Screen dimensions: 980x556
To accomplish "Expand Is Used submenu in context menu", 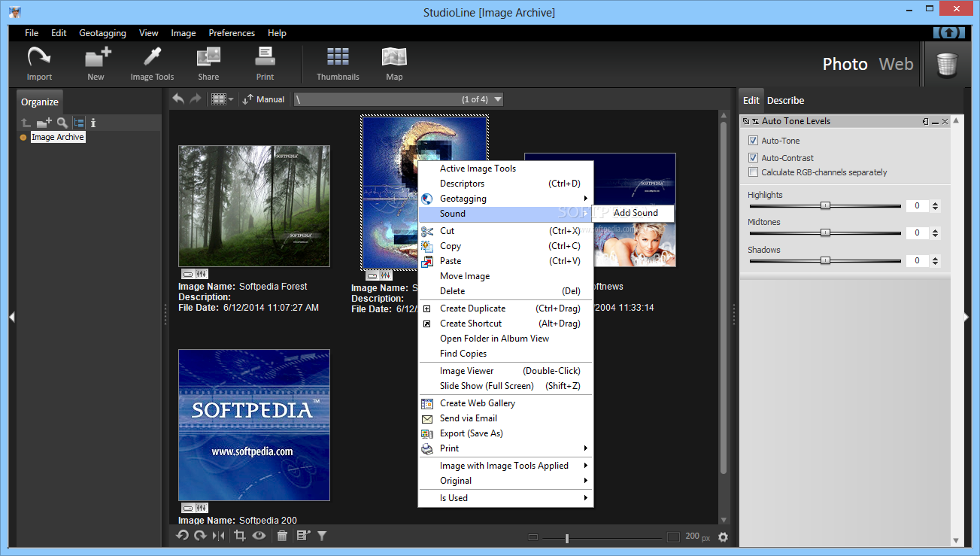I will pos(505,498).
